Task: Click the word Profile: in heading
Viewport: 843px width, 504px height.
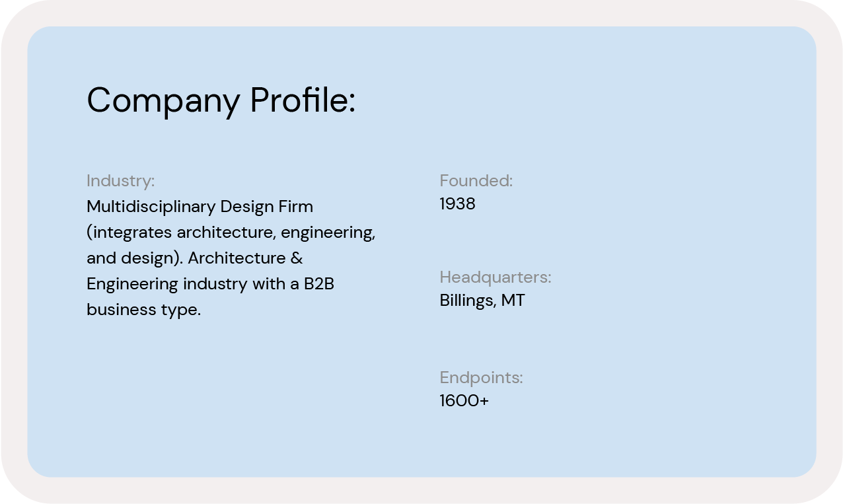Action: 303,100
